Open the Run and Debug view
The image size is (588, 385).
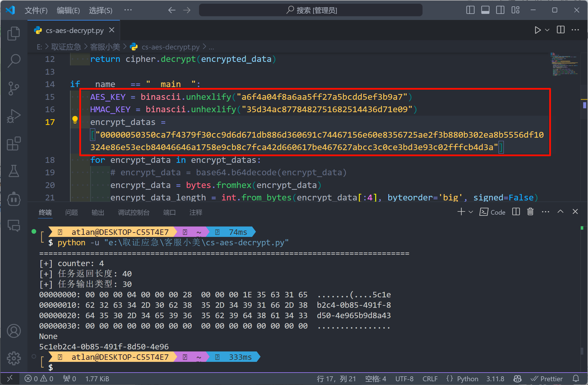[x=14, y=116]
